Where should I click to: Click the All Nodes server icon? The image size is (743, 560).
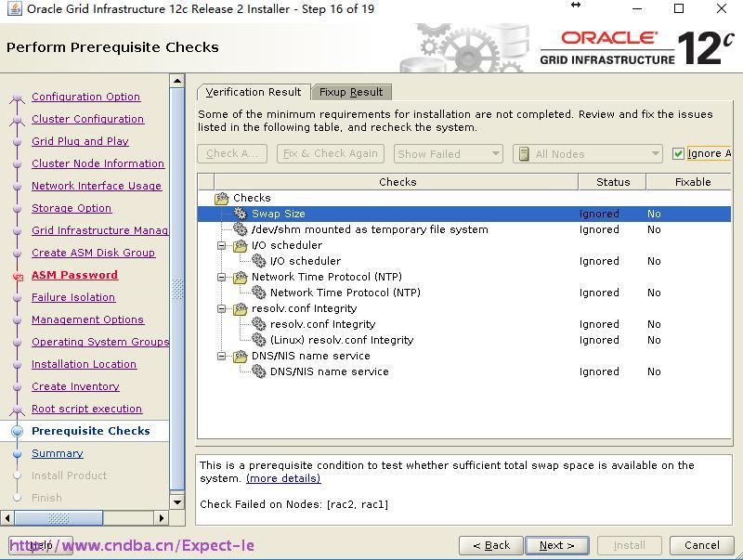[524, 154]
